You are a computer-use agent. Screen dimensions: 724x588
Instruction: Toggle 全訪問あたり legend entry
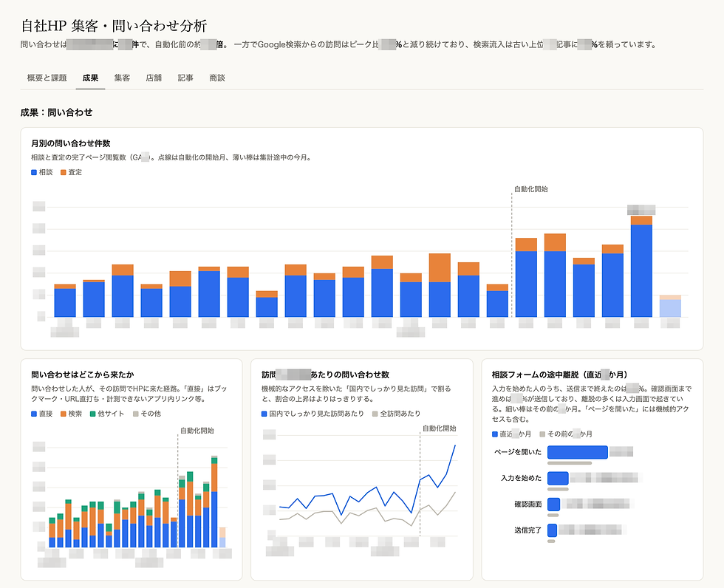coord(397,414)
